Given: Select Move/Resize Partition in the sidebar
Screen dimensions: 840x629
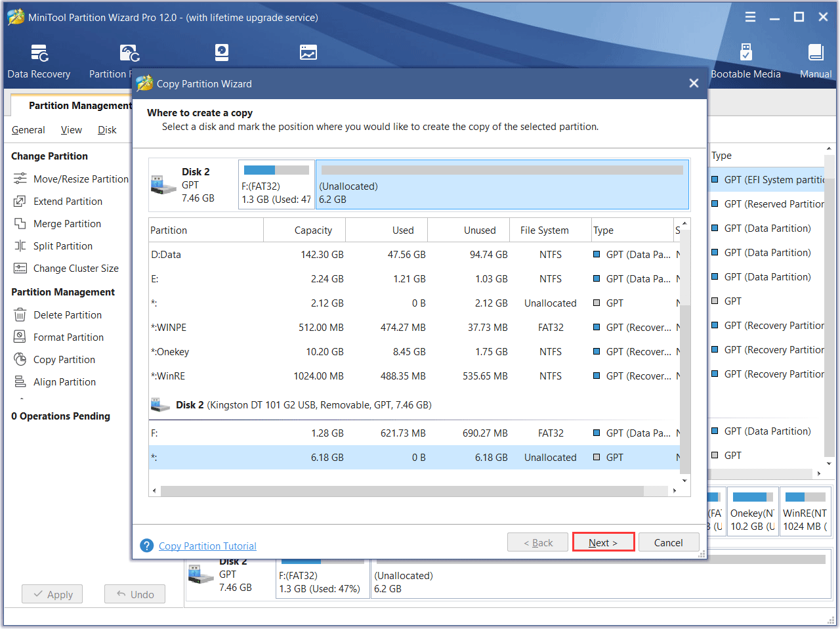Looking at the screenshot, I should pyautogui.click(x=80, y=179).
